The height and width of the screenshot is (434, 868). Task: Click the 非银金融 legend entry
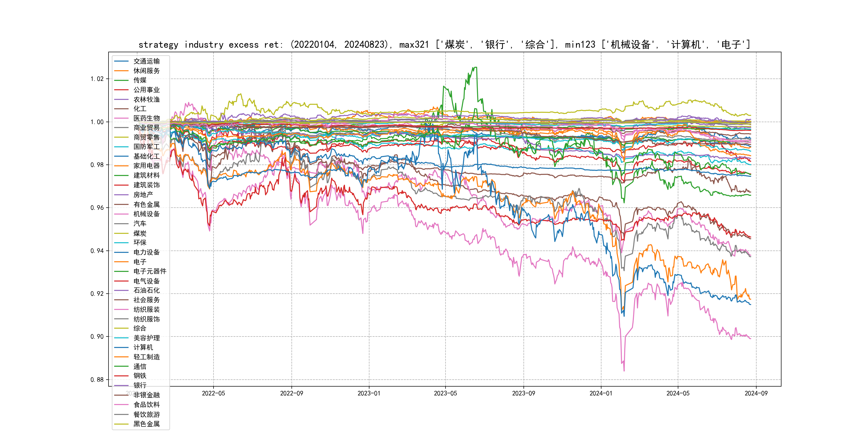(x=146, y=395)
